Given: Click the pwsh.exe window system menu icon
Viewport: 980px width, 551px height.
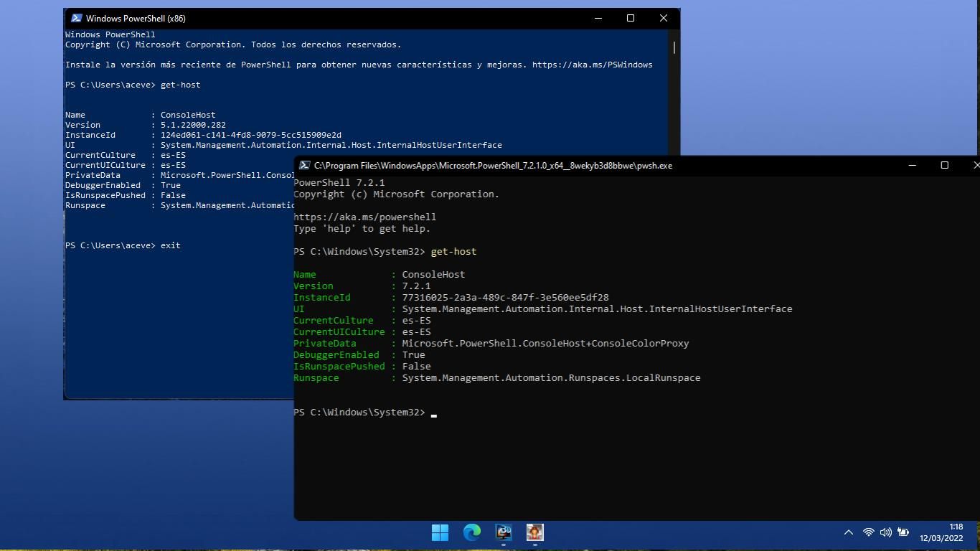Looking at the screenshot, I should (304, 166).
